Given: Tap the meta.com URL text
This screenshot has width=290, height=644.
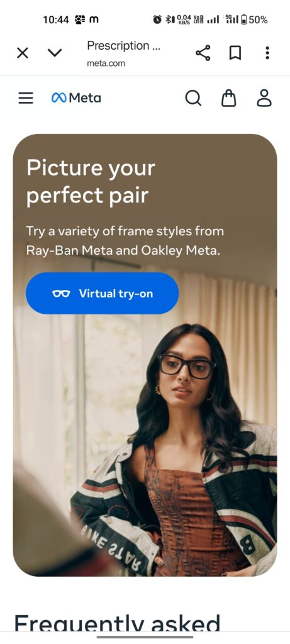Looking at the screenshot, I should click(106, 64).
